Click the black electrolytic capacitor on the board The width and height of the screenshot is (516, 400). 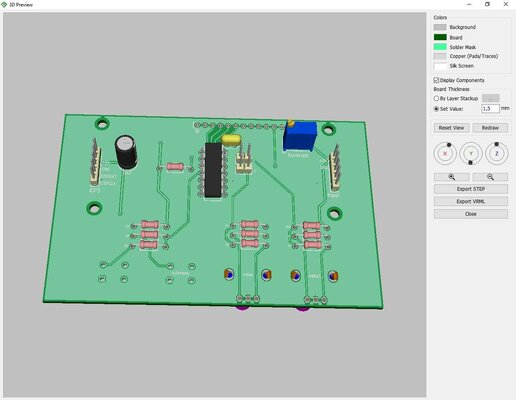click(x=126, y=152)
